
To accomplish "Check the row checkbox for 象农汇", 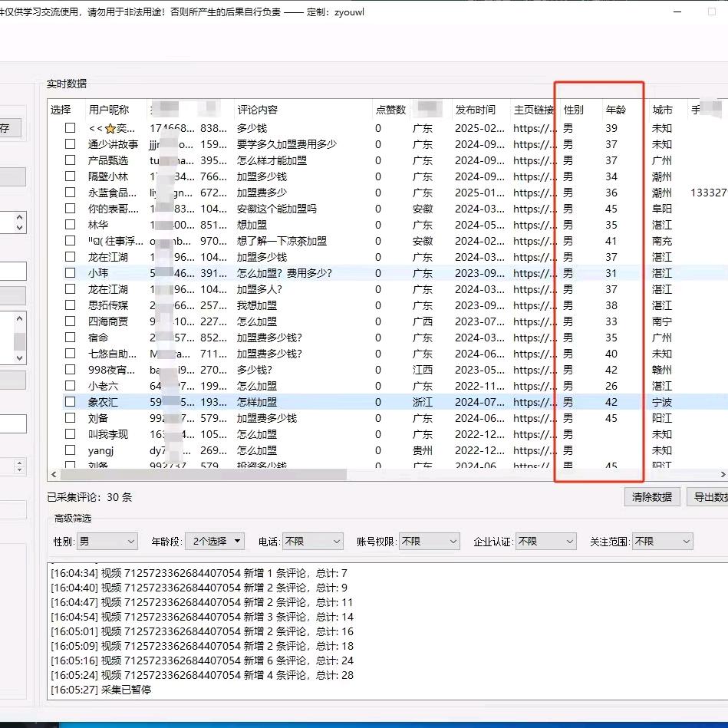I will (x=71, y=402).
